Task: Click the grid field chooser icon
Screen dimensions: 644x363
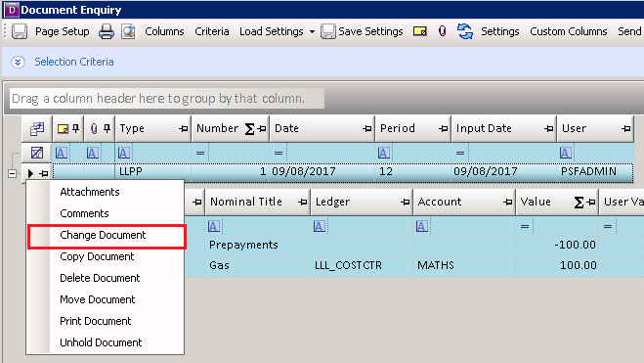Action: click(37, 129)
